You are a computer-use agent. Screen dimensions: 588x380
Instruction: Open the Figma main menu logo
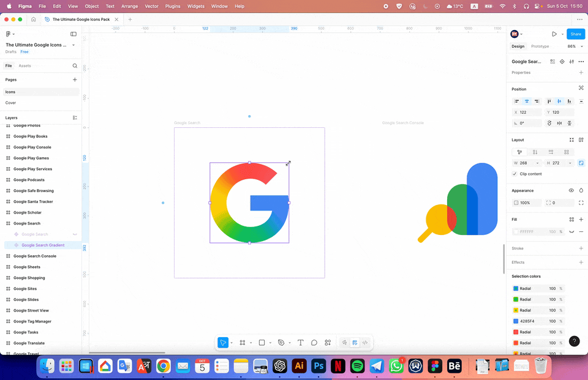(x=8, y=34)
